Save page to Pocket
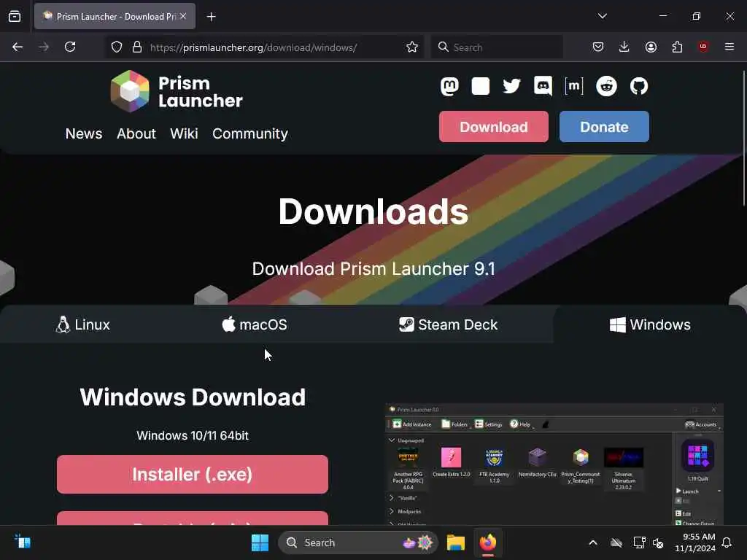The width and height of the screenshot is (747, 560). click(x=598, y=47)
